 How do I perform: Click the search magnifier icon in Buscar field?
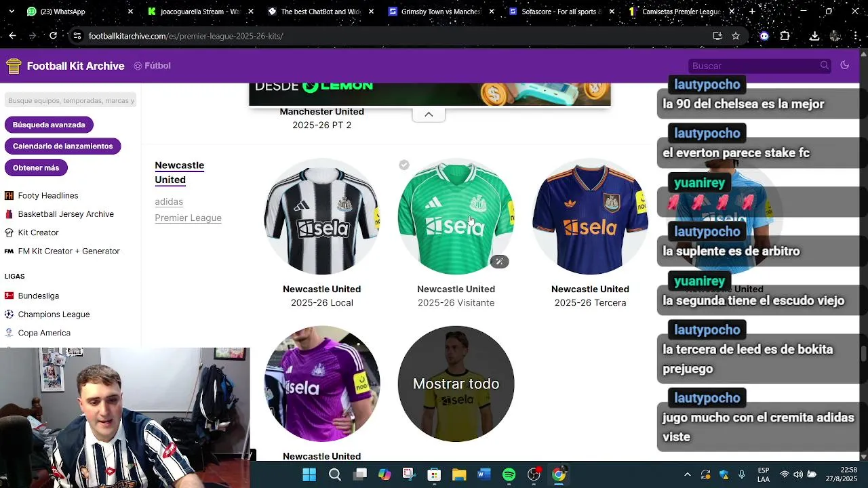(825, 65)
